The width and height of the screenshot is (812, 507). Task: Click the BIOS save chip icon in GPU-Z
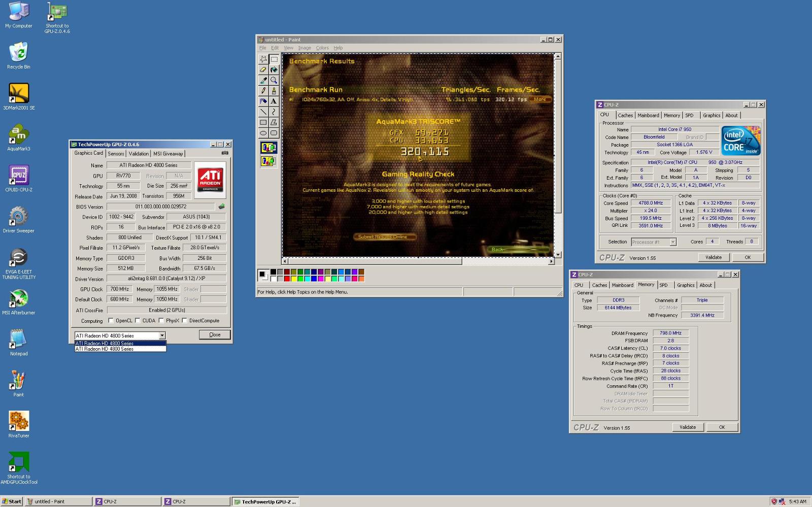tap(221, 207)
